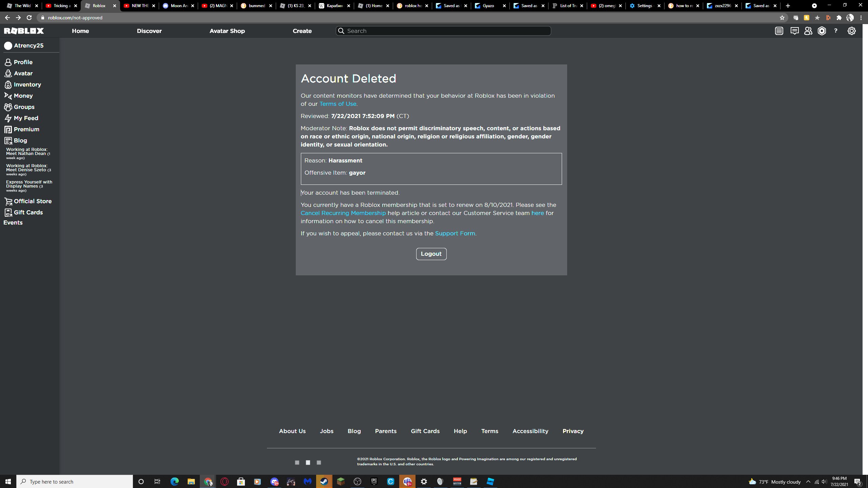
Task: Open Roblox Studio from the taskbar
Action: [x=490, y=482]
